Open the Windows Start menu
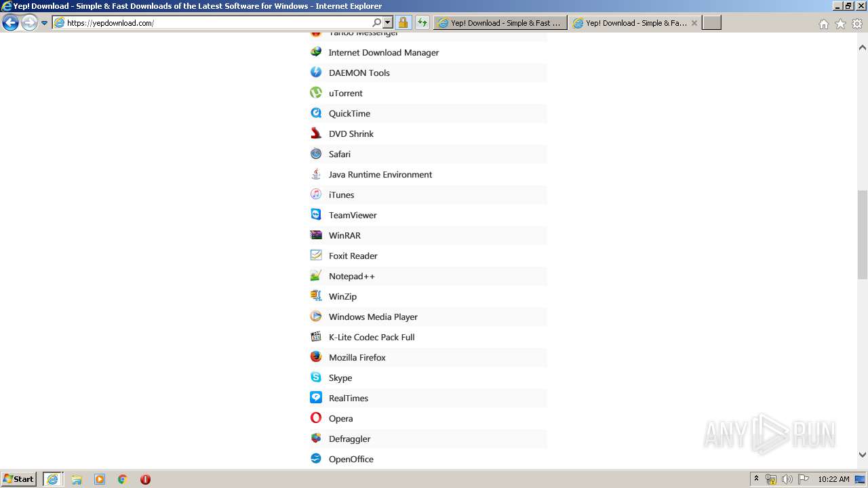 click(x=19, y=479)
